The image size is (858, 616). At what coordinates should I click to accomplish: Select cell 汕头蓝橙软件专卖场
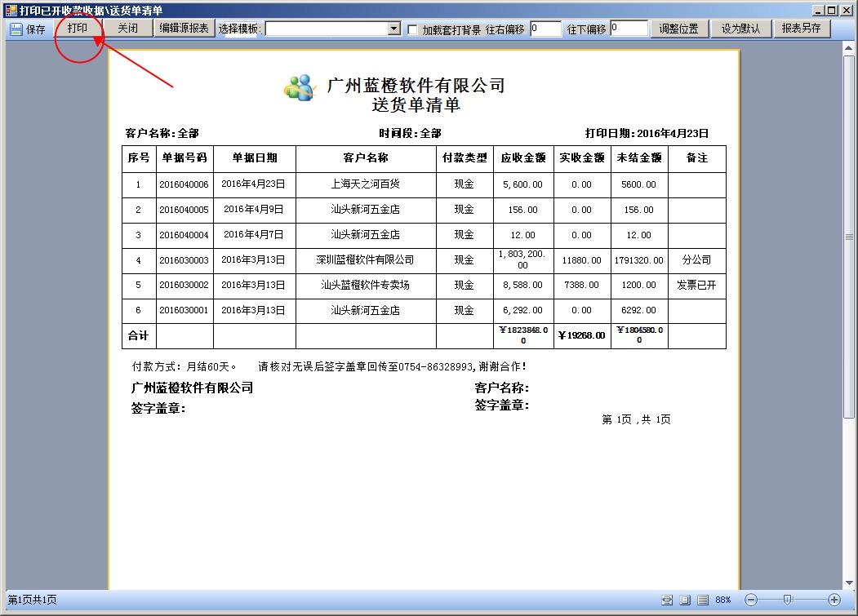click(x=366, y=285)
